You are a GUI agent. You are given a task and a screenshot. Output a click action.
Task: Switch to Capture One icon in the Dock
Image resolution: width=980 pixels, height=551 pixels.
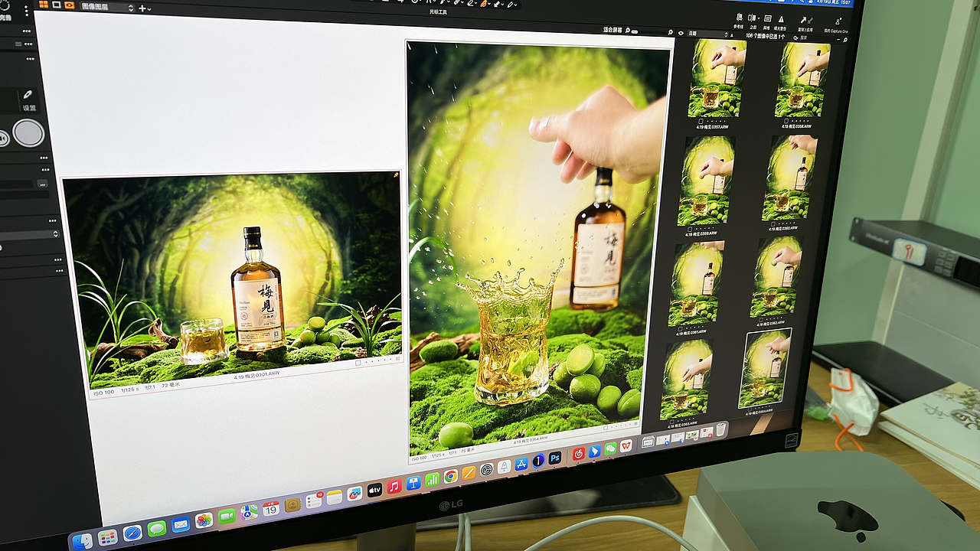pyautogui.click(x=538, y=461)
